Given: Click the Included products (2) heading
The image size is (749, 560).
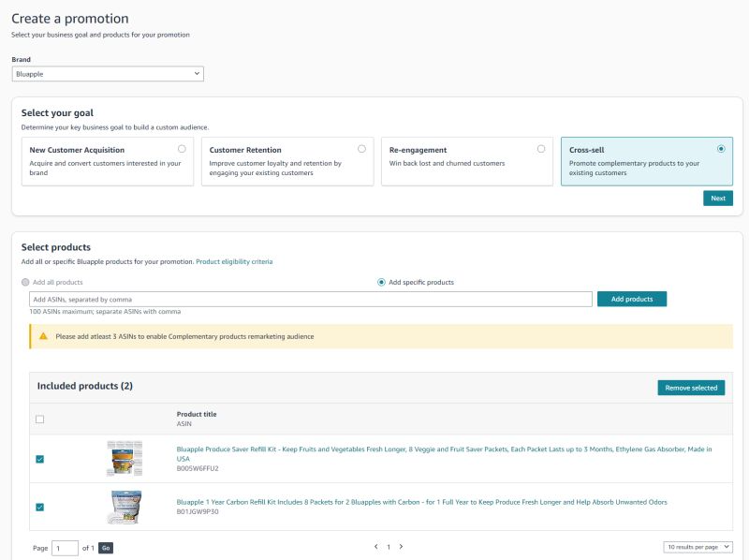Looking at the screenshot, I should point(85,386).
